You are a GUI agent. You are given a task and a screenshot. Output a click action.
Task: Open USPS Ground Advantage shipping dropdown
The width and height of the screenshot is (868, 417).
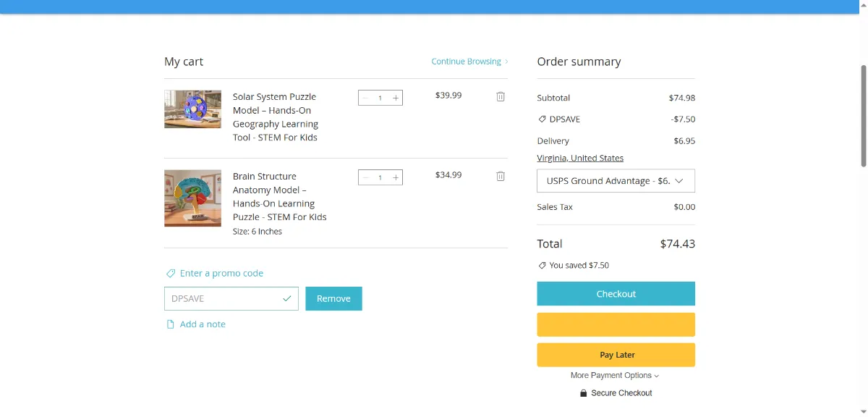coord(616,181)
